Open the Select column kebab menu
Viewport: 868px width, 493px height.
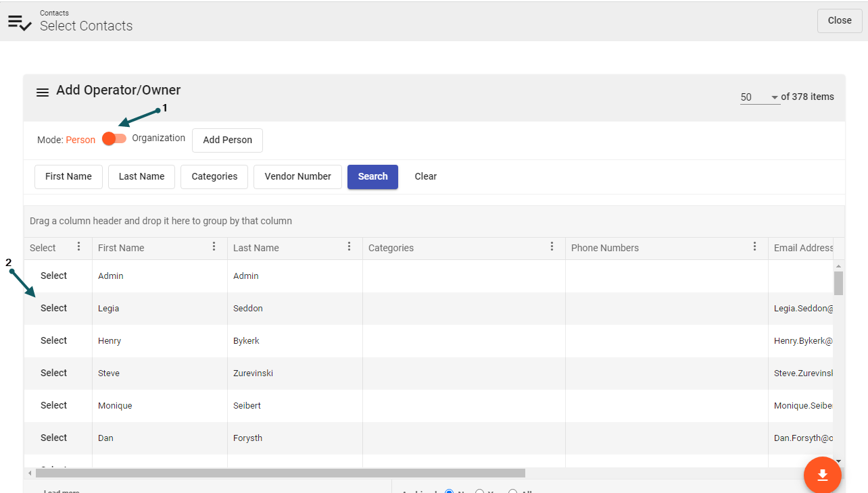(79, 246)
